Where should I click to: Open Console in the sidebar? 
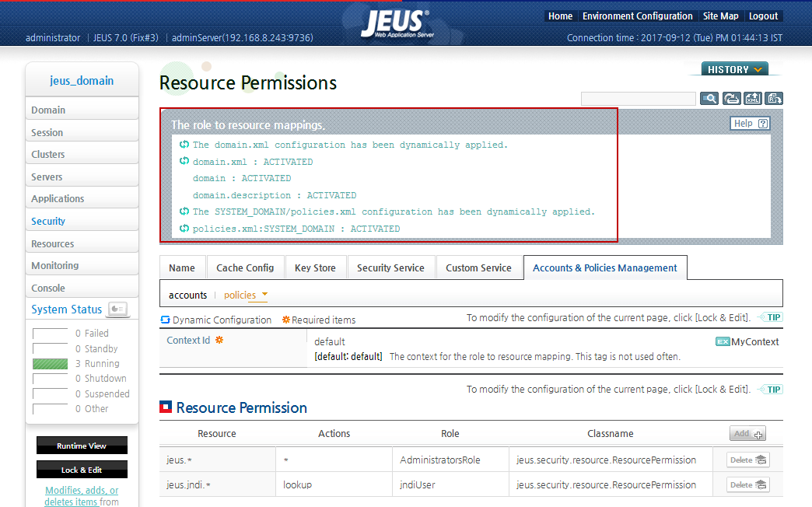[82, 288]
